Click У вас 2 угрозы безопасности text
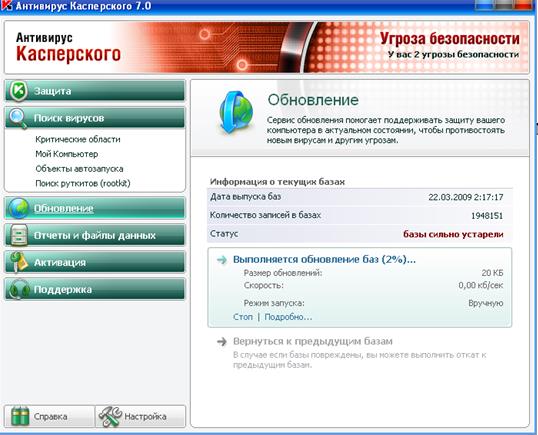This screenshot has width=538, height=435. click(x=453, y=54)
